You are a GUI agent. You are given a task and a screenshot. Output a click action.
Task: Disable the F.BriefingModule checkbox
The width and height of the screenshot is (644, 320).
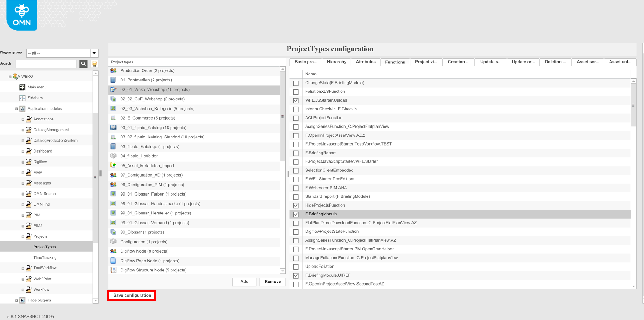point(296,214)
